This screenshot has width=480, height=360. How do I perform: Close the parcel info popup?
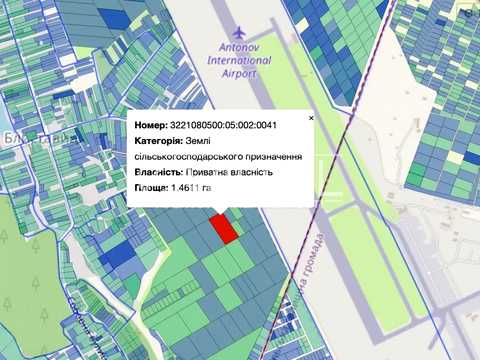coord(311,118)
